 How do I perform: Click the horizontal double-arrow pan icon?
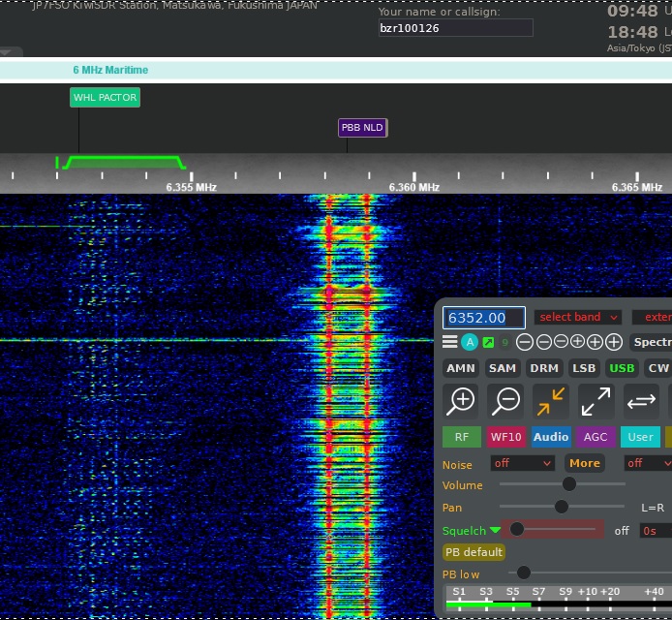click(641, 400)
